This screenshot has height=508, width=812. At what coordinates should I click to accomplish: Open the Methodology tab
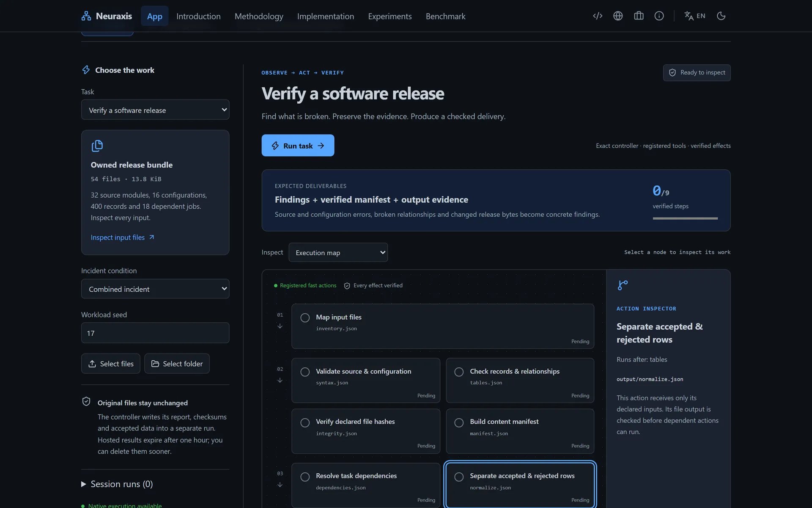pyautogui.click(x=259, y=16)
